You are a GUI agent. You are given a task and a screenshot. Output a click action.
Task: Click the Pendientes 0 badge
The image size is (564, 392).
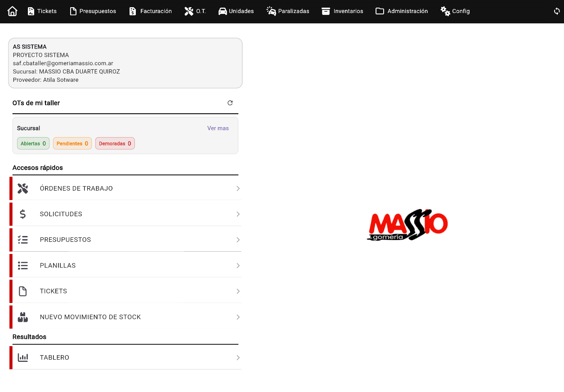tap(72, 144)
